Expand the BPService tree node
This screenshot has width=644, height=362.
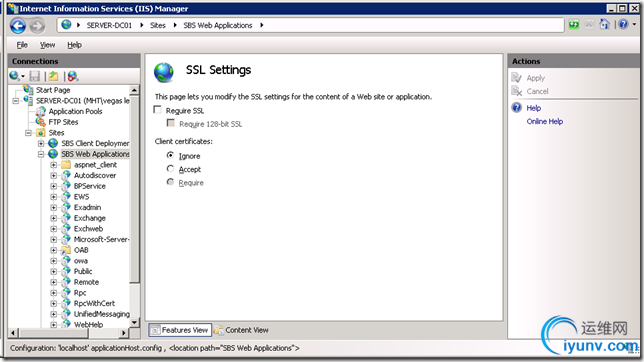pyautogui.click(x=53, y=186)
